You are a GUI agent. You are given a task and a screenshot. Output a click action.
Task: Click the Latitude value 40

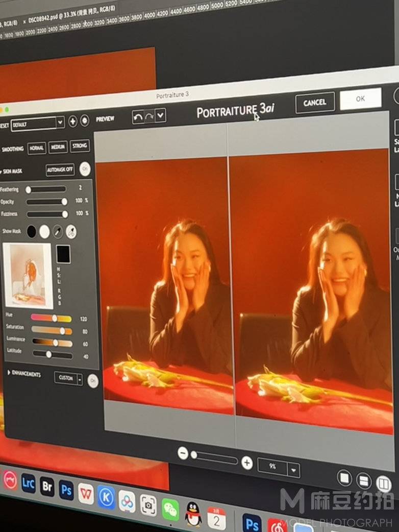click(86, 356)
